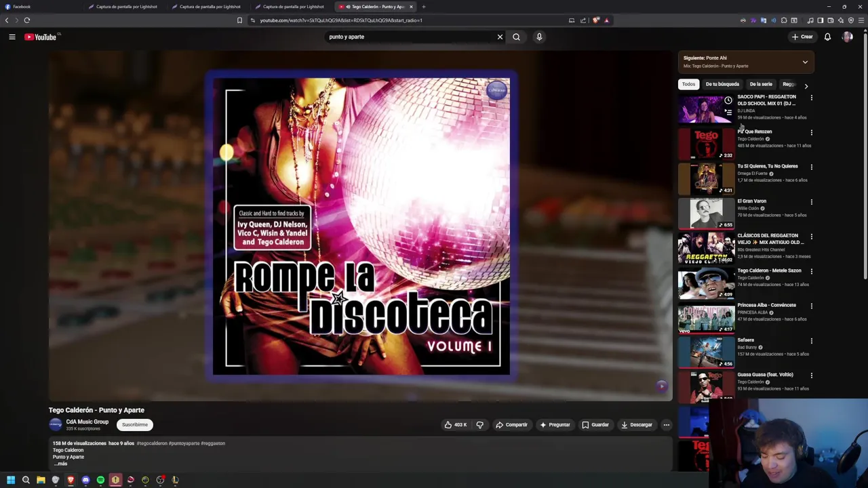Switch to first Captura de pantalla tab
The height and width of the screenshot is (488, 868).
click(126, 7)
